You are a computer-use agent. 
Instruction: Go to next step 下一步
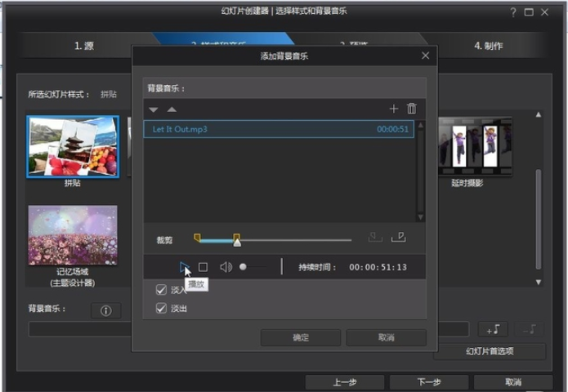click(429, 382)
